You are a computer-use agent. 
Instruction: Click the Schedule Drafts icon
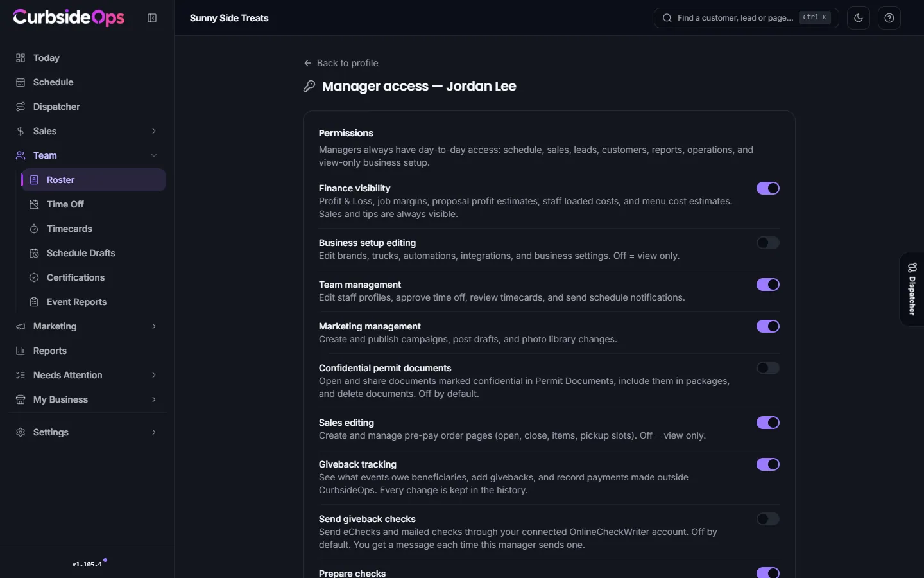(x=34, y=253)
